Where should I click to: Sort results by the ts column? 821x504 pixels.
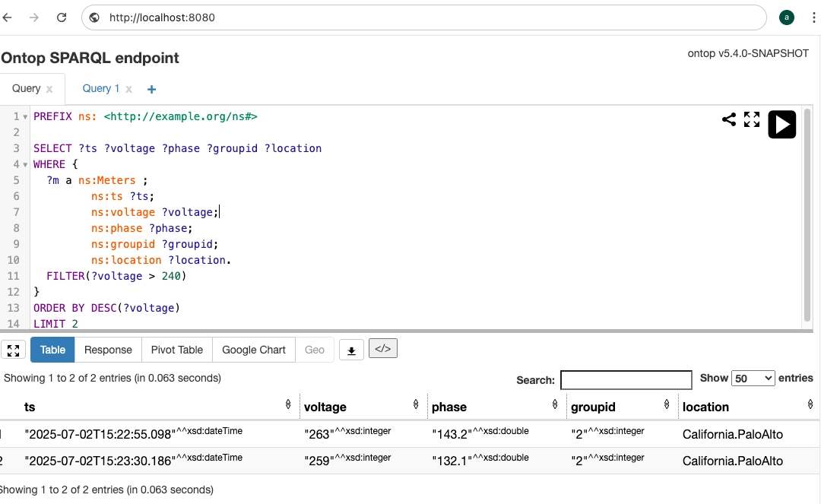(288, 405)
